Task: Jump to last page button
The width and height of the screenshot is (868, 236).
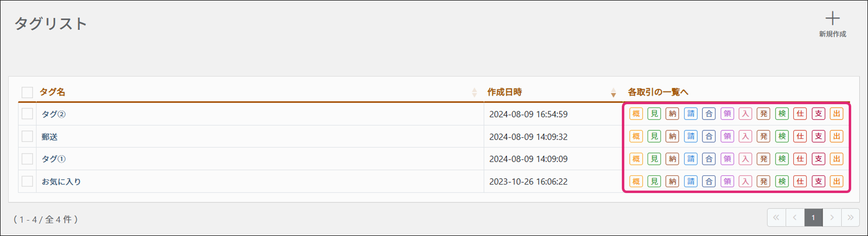Action: point(850,217)
